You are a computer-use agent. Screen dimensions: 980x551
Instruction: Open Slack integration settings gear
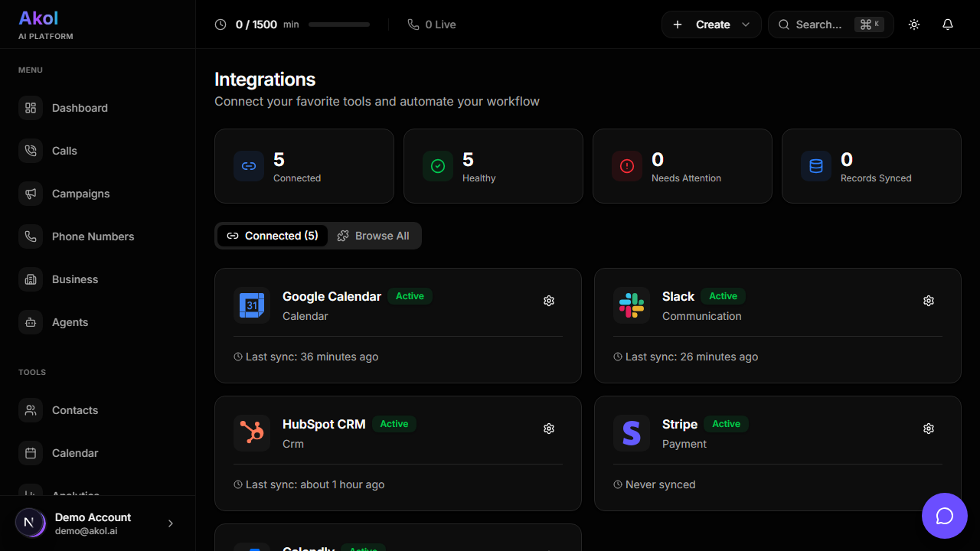[928, 301]
